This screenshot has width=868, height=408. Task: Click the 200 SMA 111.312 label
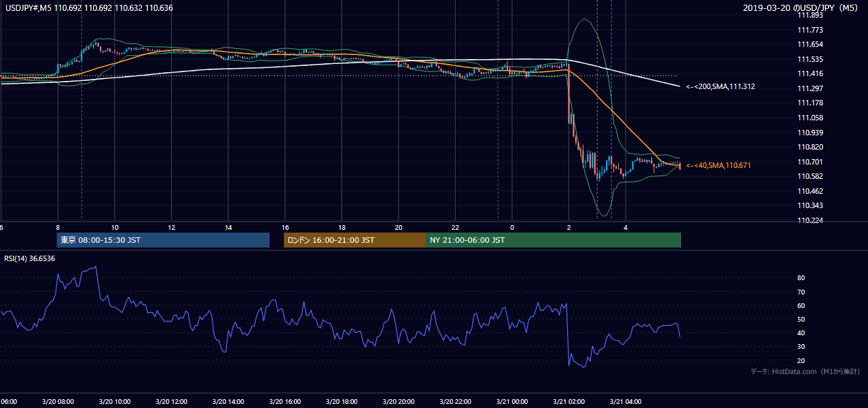(x=720, y=87)
